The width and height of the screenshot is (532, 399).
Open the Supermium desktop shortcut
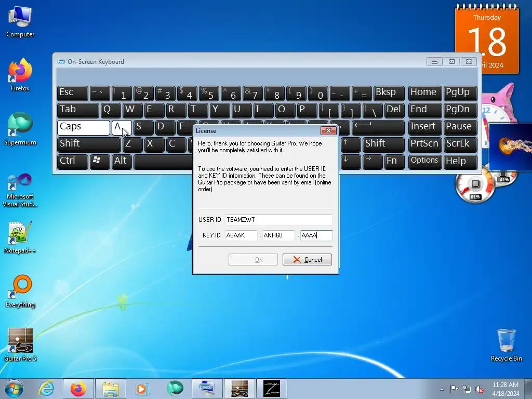[20, 129]
